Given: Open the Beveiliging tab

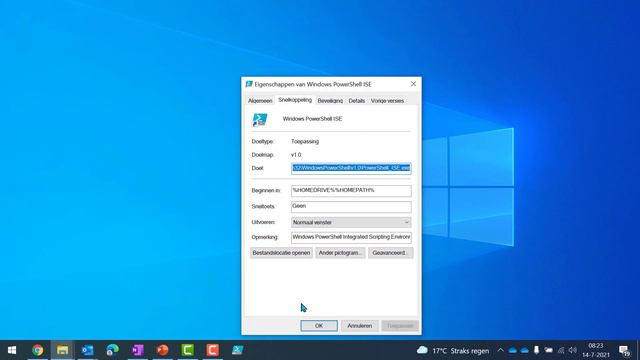Looking at the screenshot, I should coord(330,101).
